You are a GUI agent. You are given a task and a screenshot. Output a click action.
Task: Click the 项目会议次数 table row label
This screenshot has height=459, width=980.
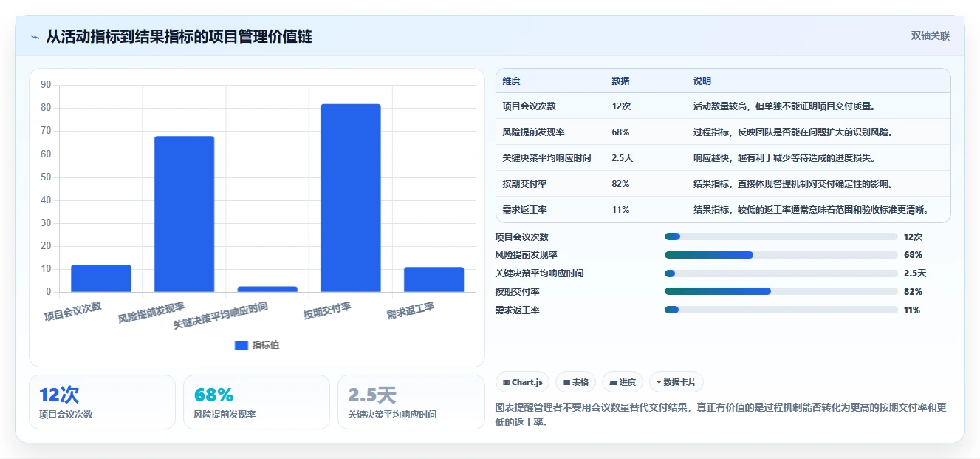pos(529,106)
